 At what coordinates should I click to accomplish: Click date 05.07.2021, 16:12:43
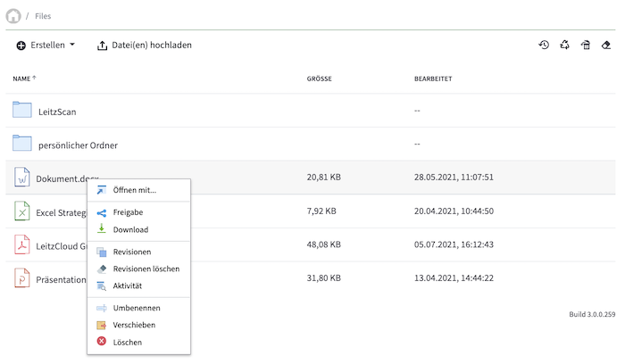[454, 244]
